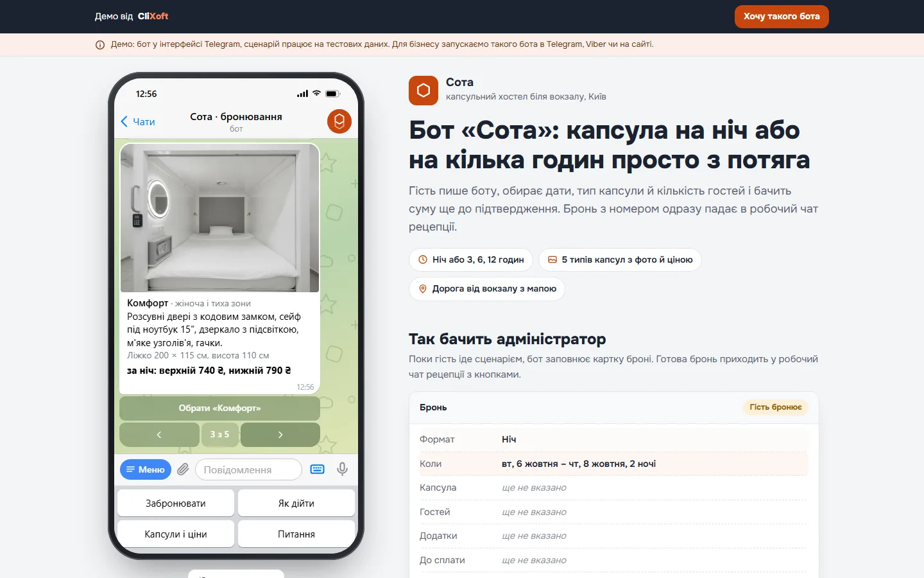Click the phone Wi-Fi status icon

coord(316,94)
